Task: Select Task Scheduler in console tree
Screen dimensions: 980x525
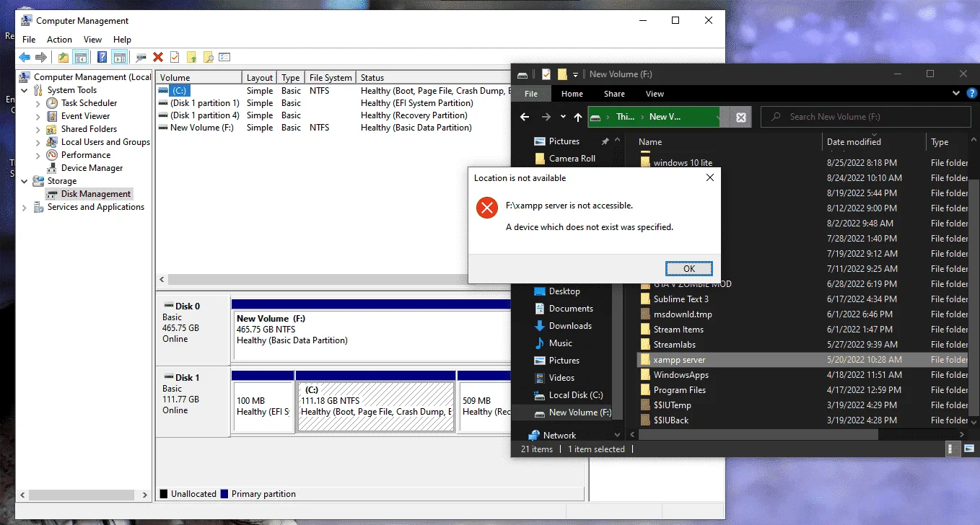Action: tap(89, 103)
